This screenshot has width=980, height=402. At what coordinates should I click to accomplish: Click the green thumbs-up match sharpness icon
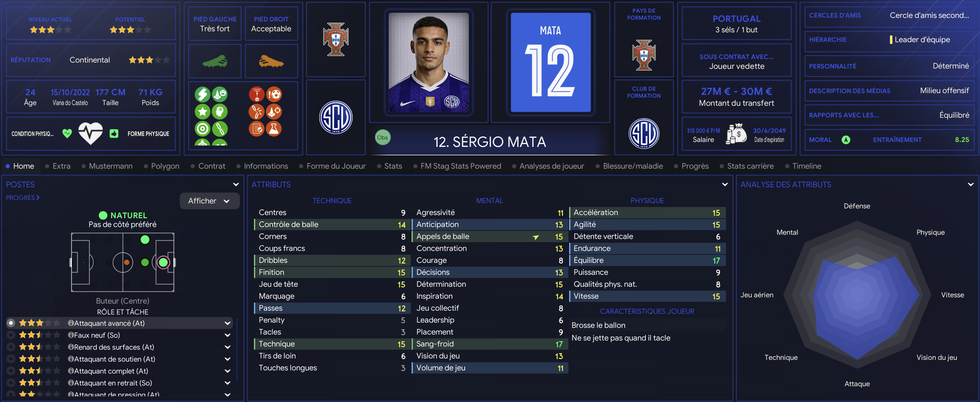(114, 134)
